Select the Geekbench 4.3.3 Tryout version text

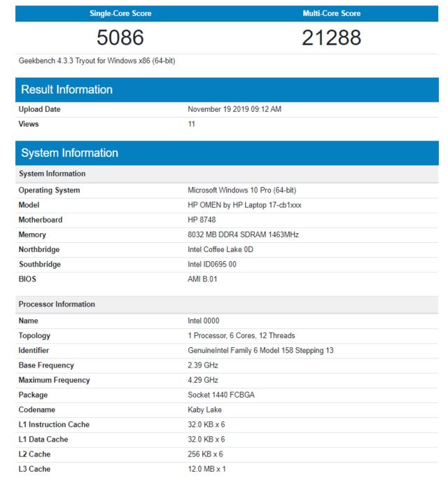[97, 61]
